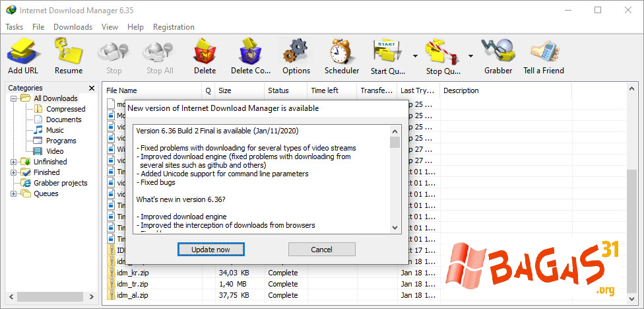Select the Documents category
Screen dimensions: 644x309
63,120
